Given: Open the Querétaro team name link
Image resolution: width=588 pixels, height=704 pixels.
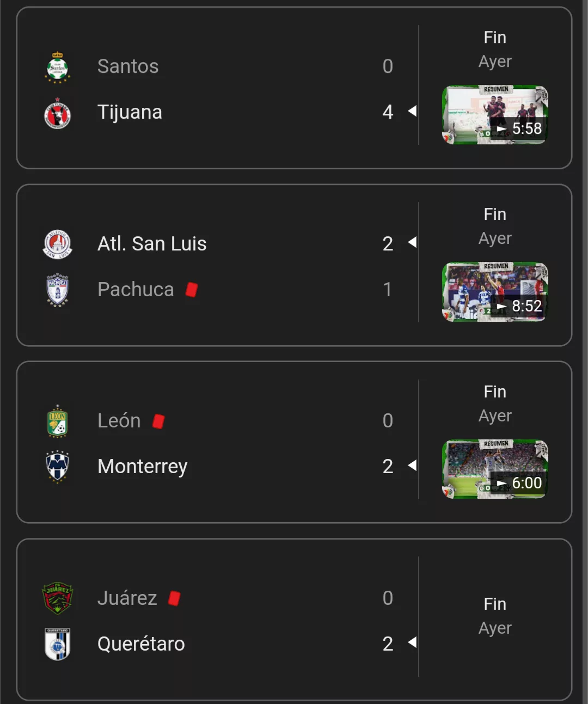Looking at the screenshot, I should click(x=141, y=644).
